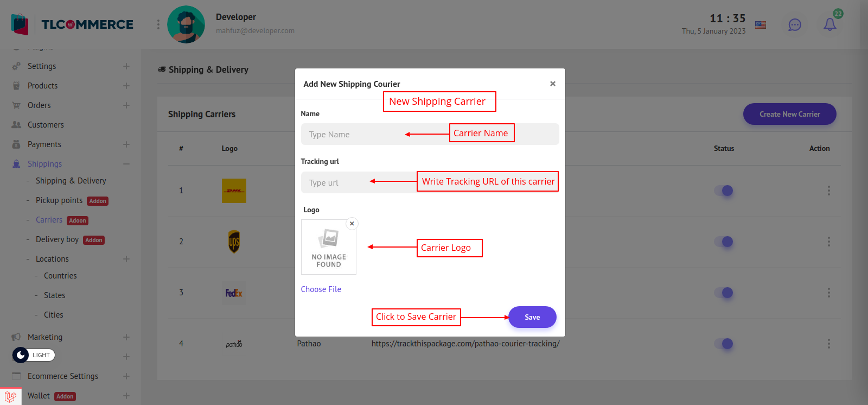The height and width of the screenshot is (405, 868).
Task: Open the chat messages icon
Action: tap(794, 25)
